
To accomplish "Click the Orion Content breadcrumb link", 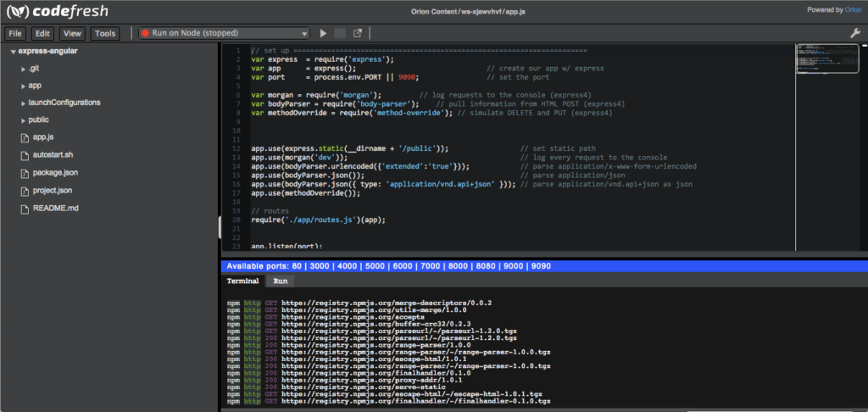I will coord(435,12).
